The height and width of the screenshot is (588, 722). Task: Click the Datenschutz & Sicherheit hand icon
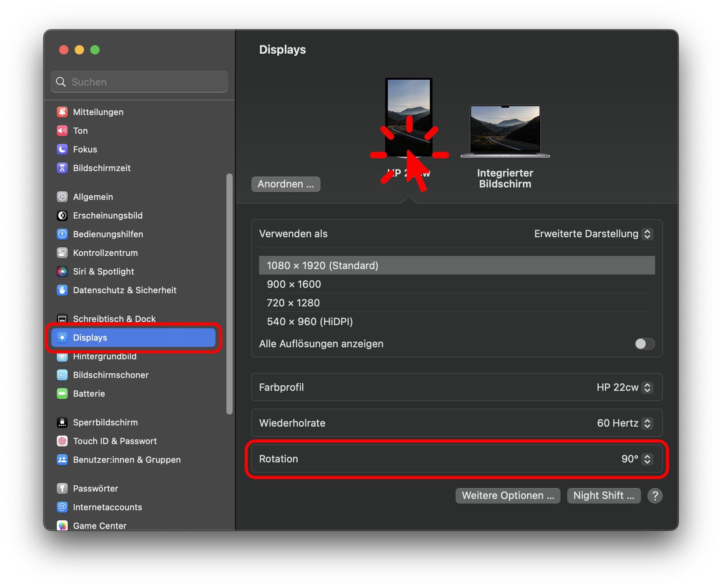62,290
